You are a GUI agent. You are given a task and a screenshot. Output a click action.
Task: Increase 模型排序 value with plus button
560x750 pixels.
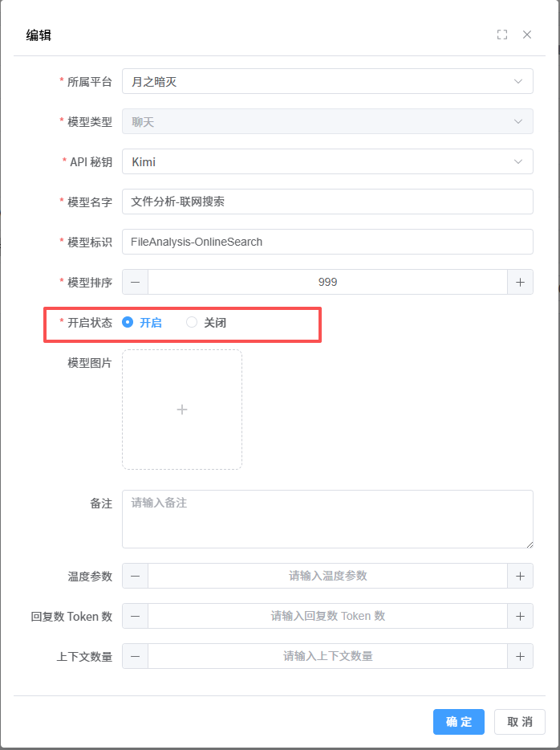[x=520, y=282]
